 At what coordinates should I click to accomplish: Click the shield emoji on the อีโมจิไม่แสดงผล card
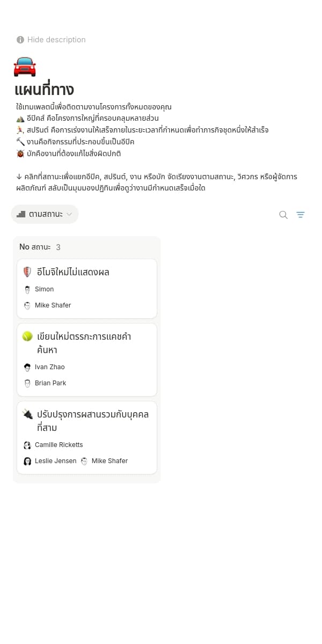[x=27, y=272]
